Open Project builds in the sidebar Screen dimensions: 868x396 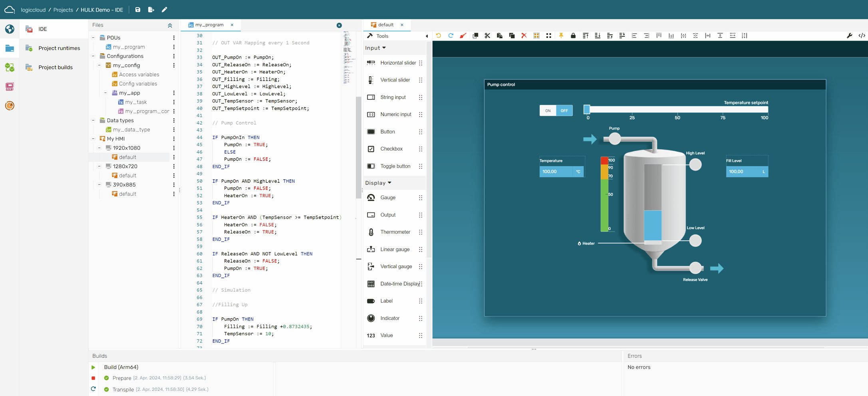56,67
